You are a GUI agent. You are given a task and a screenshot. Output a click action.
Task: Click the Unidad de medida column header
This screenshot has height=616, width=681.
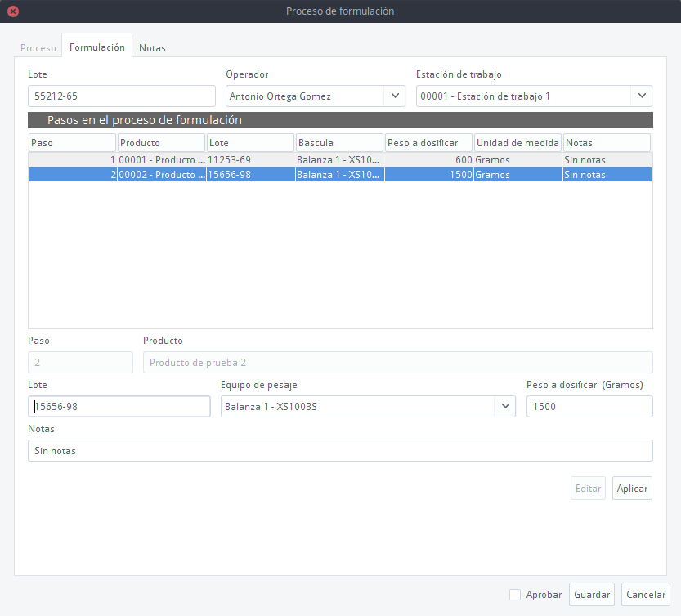point(517,143)
